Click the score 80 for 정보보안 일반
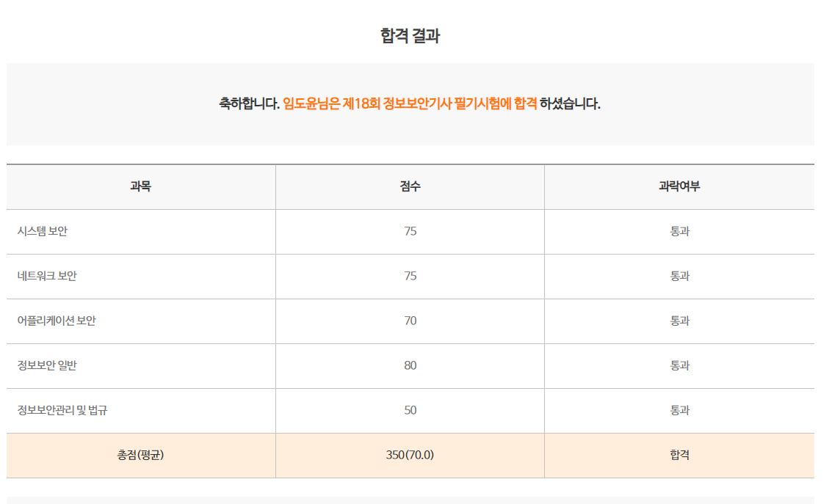 click(410, 365)
